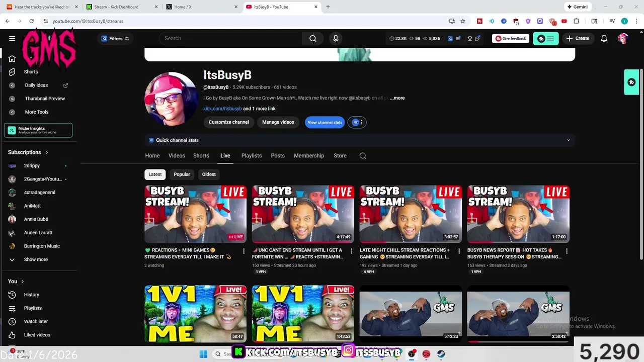Click Customize channel
This screenshot has width=644, height=362.
pos(229,122)
